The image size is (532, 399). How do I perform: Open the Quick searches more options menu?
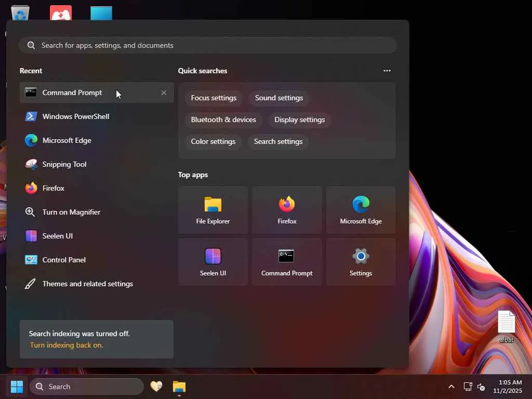tap(387, 71)
